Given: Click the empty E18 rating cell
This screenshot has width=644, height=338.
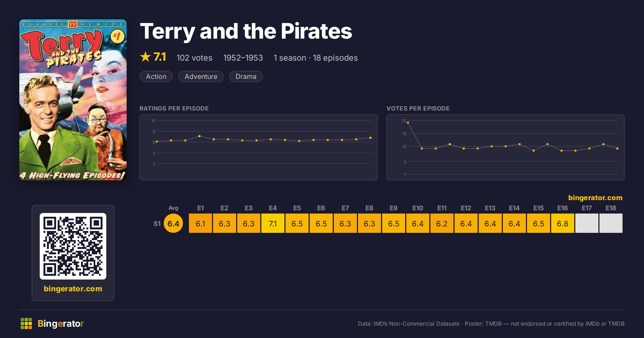Looking at the screenshot, I should tap(611, 223).
